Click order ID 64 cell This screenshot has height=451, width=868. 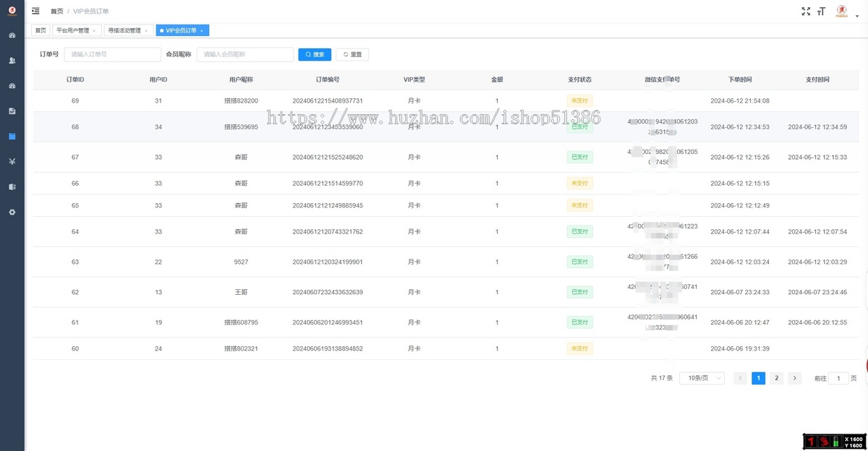75,231
